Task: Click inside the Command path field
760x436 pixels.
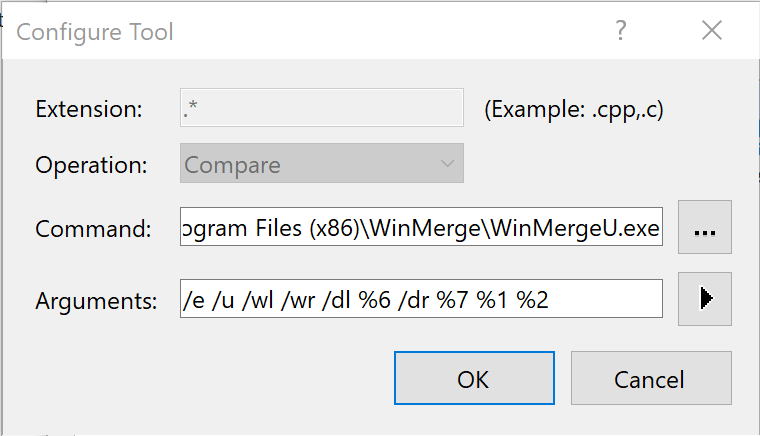Action: pyautogui.click(x=421, y=227)
